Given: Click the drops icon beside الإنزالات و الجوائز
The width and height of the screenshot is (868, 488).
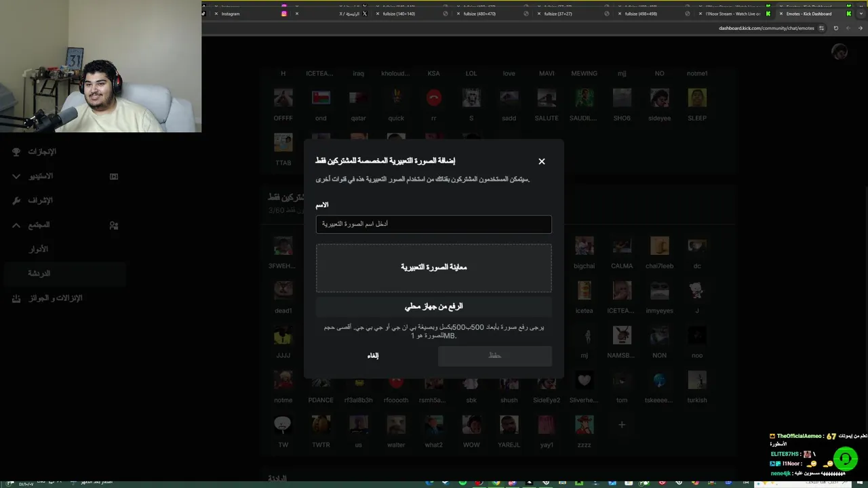Looking at the screenshot, I should pyautogui.click(x=16, y=298).
